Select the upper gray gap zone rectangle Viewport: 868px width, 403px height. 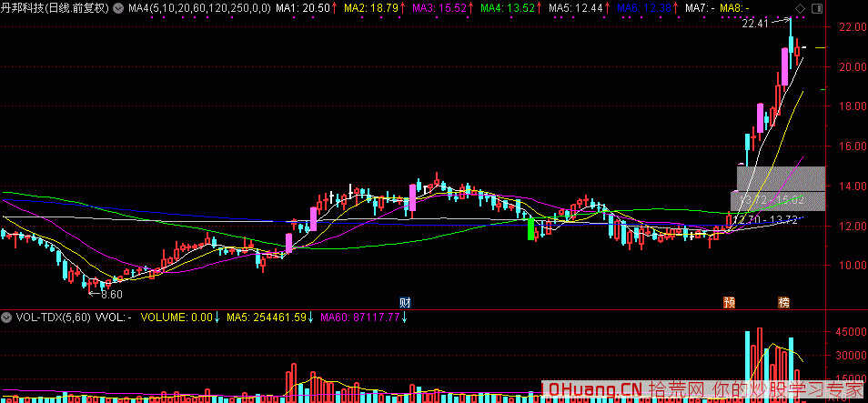click(x=781, y=178)
